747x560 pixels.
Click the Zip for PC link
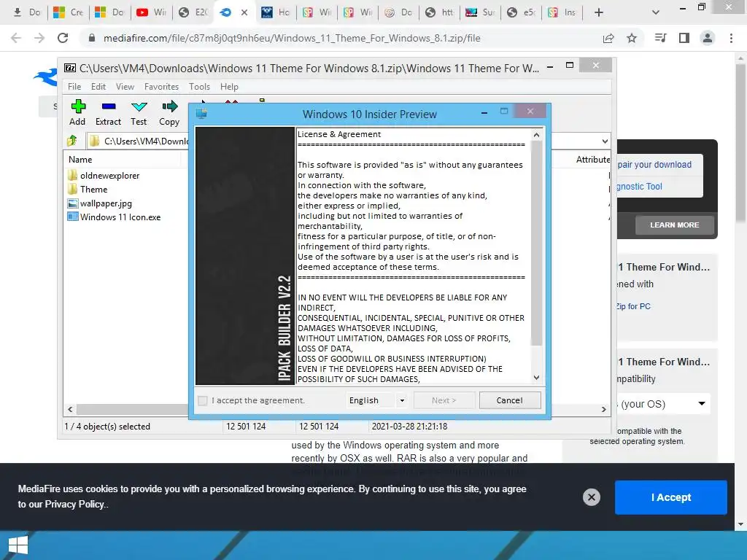tap(633, 306)
